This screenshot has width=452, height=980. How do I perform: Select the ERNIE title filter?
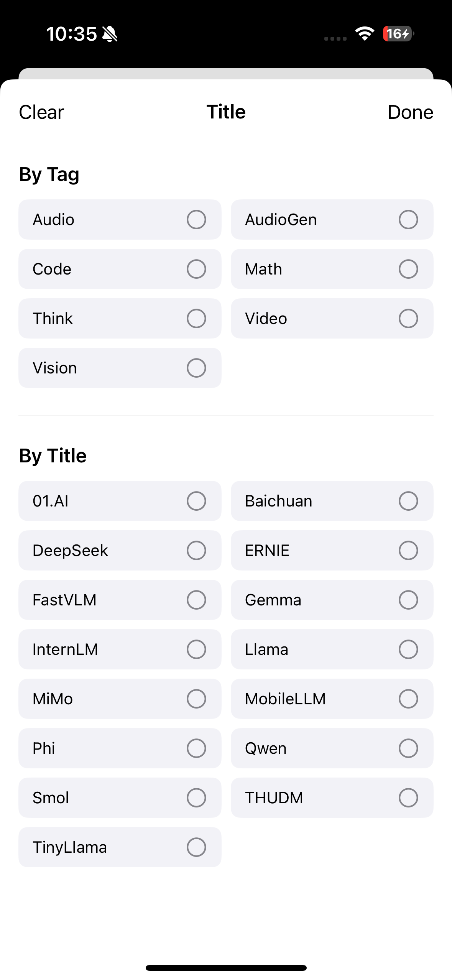(332, 550)
